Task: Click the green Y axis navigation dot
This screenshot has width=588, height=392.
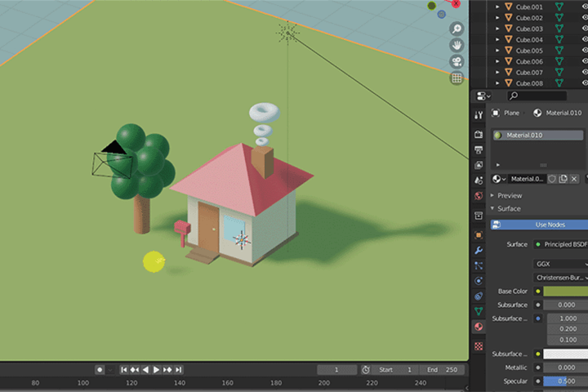Action: coord(432,6)
